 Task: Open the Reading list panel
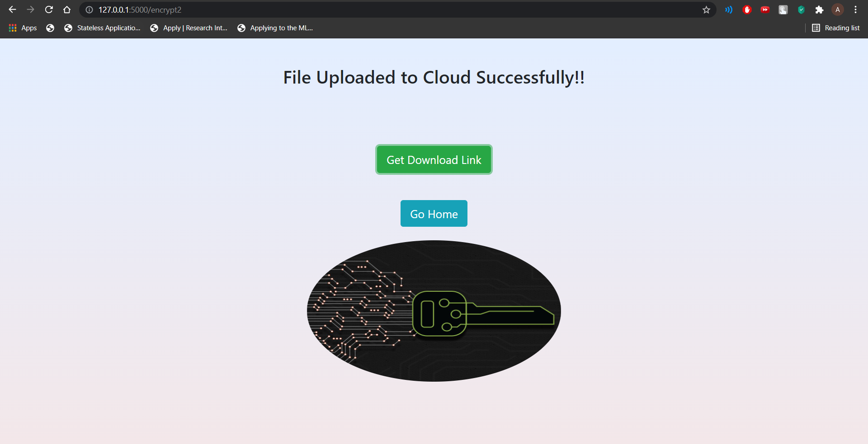click(x=836, y=28)
